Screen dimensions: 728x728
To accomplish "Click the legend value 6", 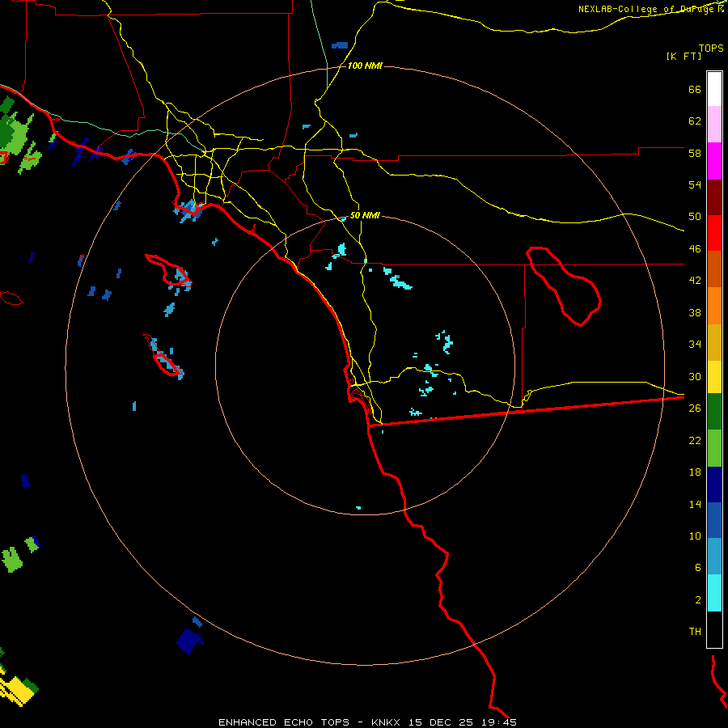I will 698,567.
